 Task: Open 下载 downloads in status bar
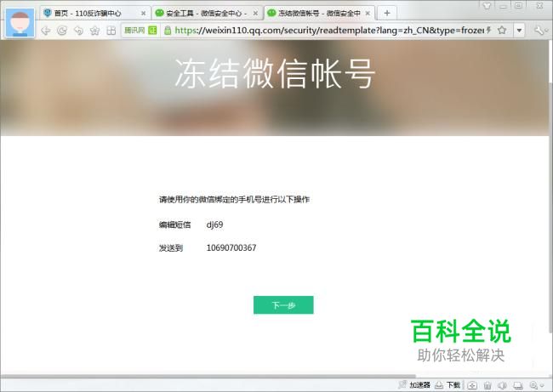tap(448, 385)
